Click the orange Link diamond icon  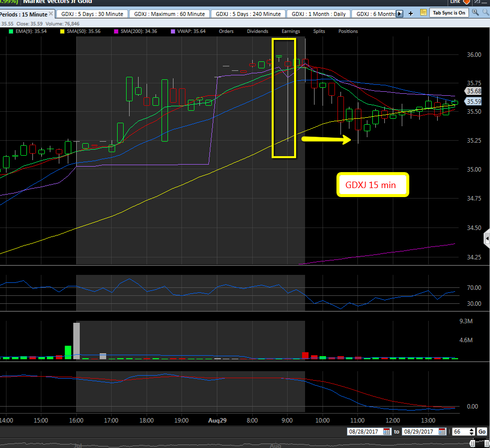click(467, 2)
